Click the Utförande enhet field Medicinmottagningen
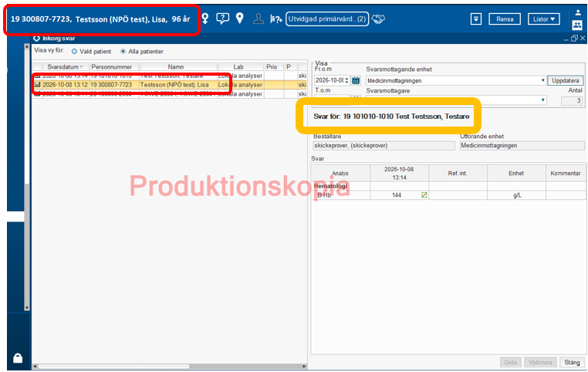The width and height of the screenshot is (588, 372). (522, 146)
